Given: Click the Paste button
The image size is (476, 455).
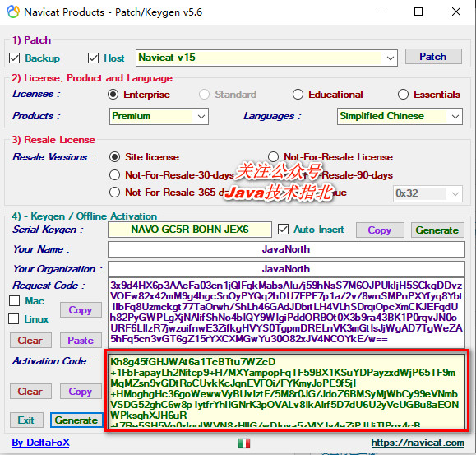Looking at the screenshot, I should pyautogui.click(x=81, y=340).
